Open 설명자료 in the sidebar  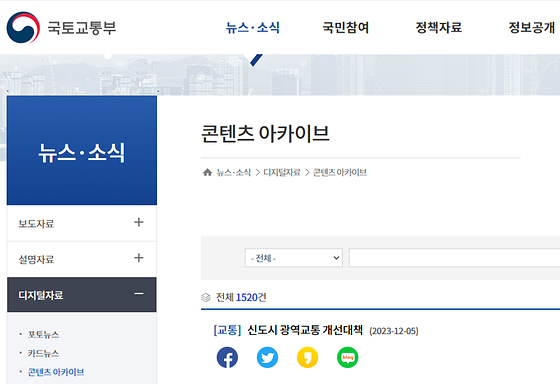[36, 260]
